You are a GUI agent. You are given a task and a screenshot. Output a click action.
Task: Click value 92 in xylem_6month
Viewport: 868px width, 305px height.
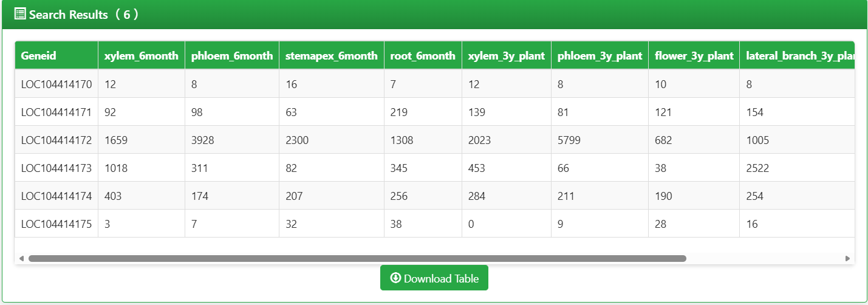coord(110,112)
